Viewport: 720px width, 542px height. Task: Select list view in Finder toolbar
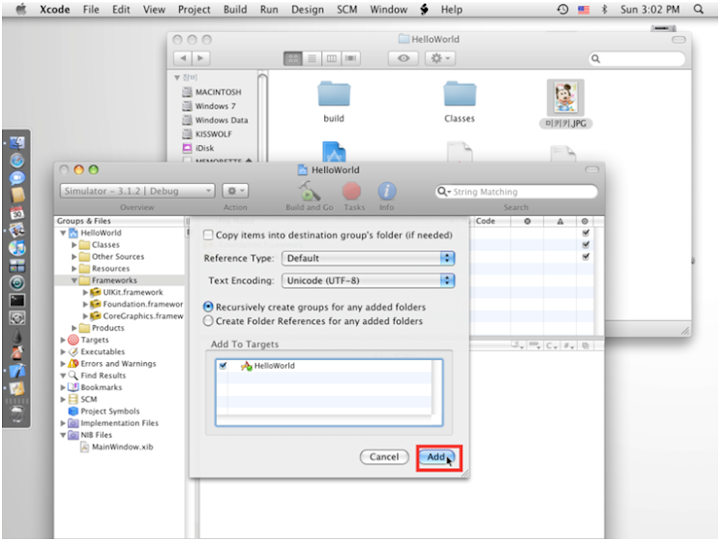(312, 58)
